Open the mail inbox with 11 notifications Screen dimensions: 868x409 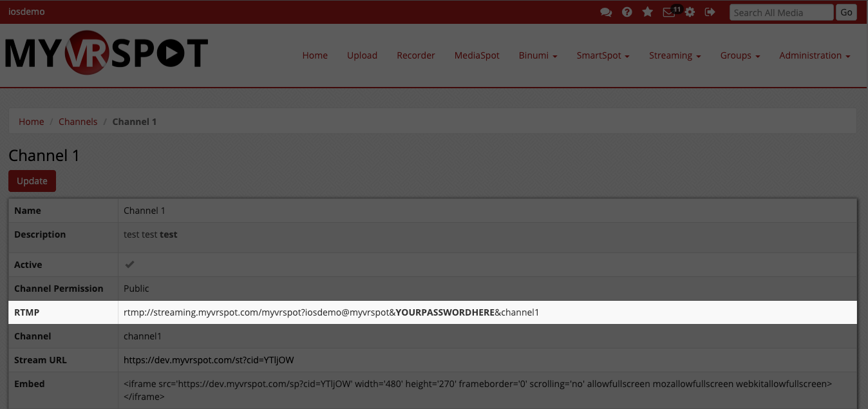pyautogui.click(x=671, y=12)
